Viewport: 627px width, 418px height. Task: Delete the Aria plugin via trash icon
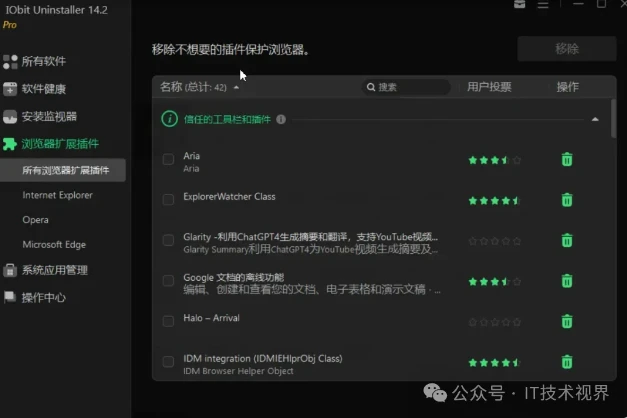click(567, 160)
